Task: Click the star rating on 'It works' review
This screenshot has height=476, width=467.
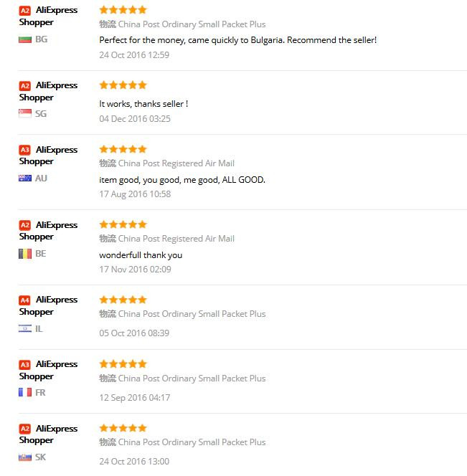Action: coord(123,85)
